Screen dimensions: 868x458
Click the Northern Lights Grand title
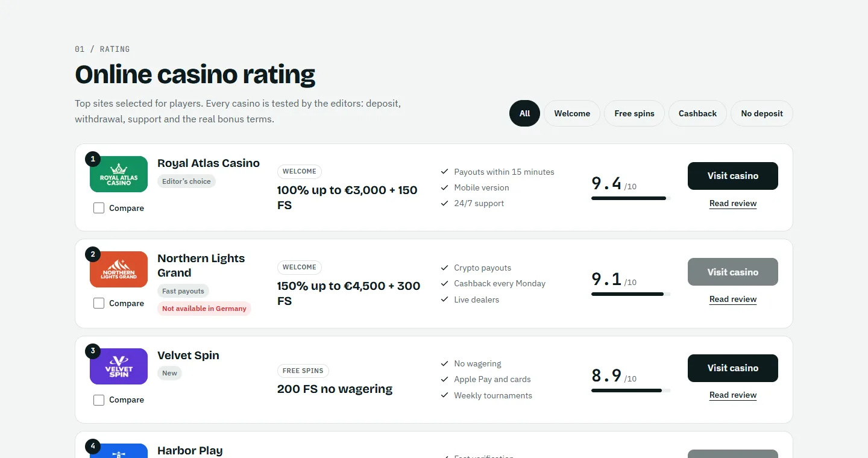pyautogui.click(x=201, y=266)
